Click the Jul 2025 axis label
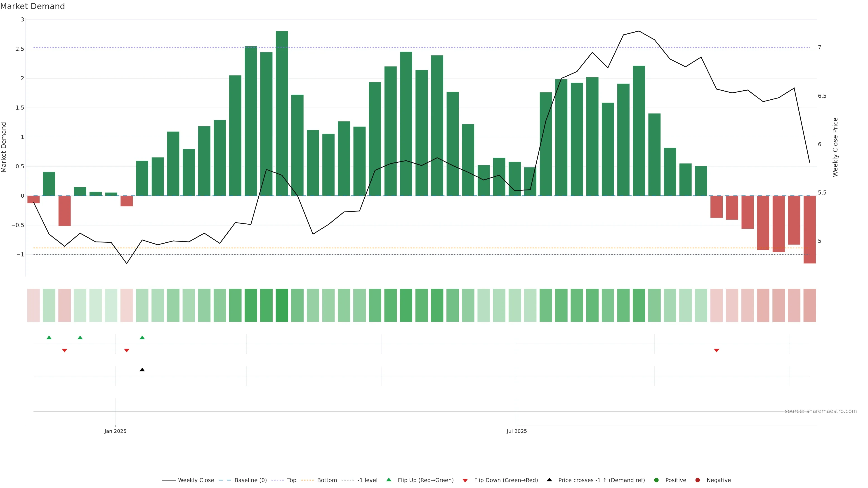Image resolution: width=868 pixels, height=488 pixels. pyautogui.click(x=517, y=431)
